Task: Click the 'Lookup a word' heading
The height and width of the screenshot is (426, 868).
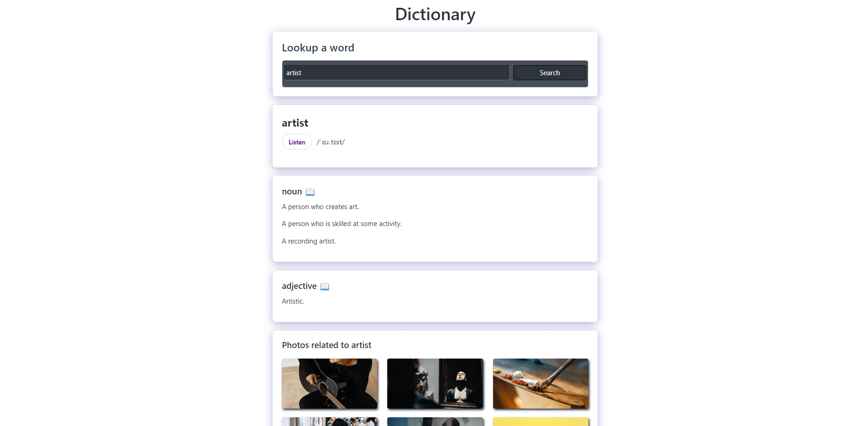Action: click(x=318, y=48)
